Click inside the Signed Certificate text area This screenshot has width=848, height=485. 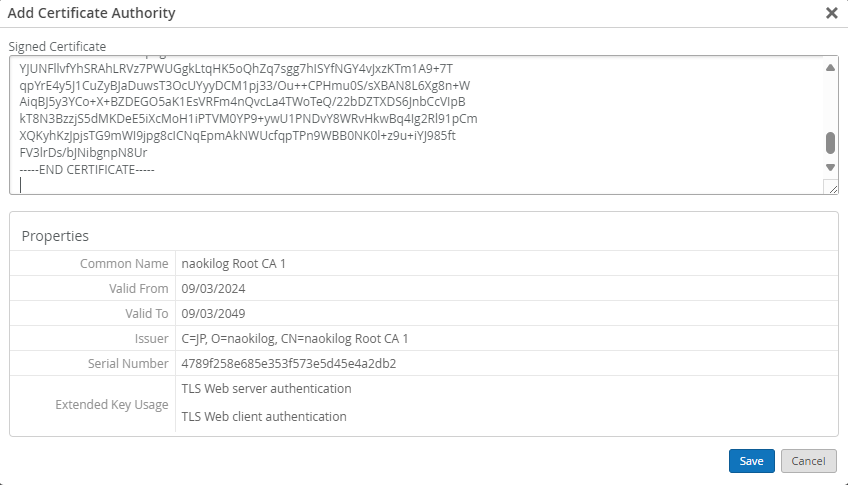[x=416, y=125]
